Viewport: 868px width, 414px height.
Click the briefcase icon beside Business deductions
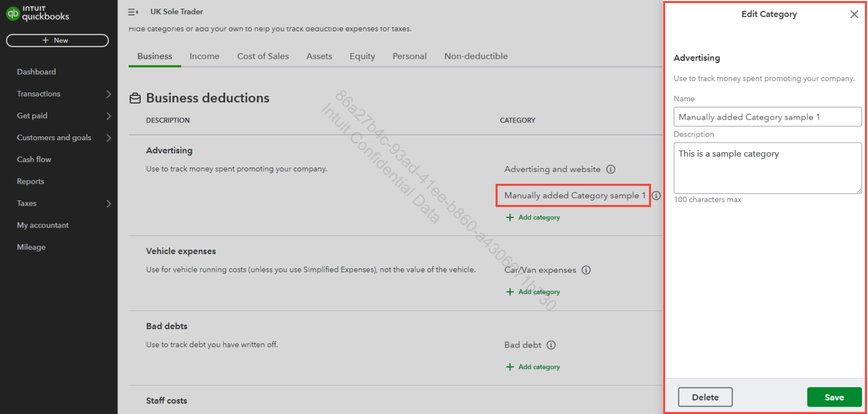135,98
